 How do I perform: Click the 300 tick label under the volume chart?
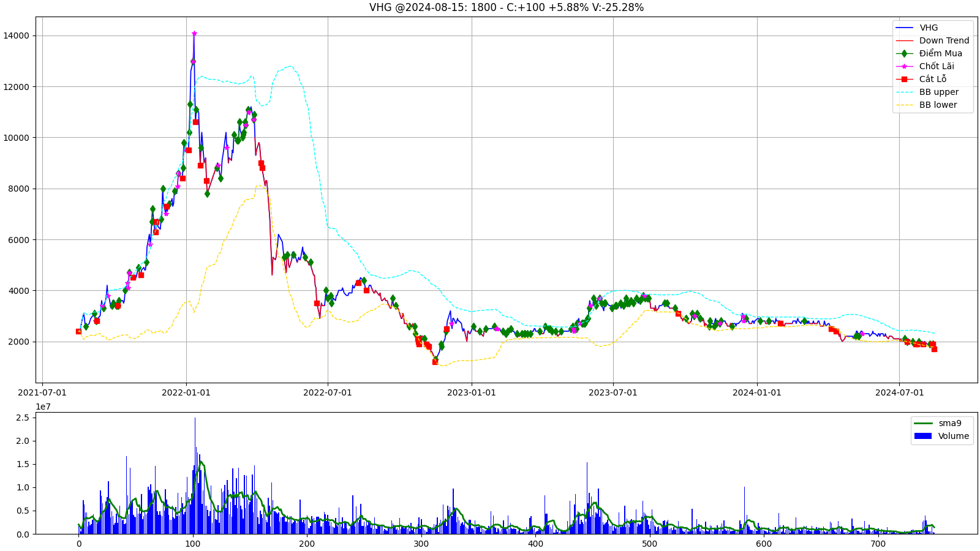(421, 544)
